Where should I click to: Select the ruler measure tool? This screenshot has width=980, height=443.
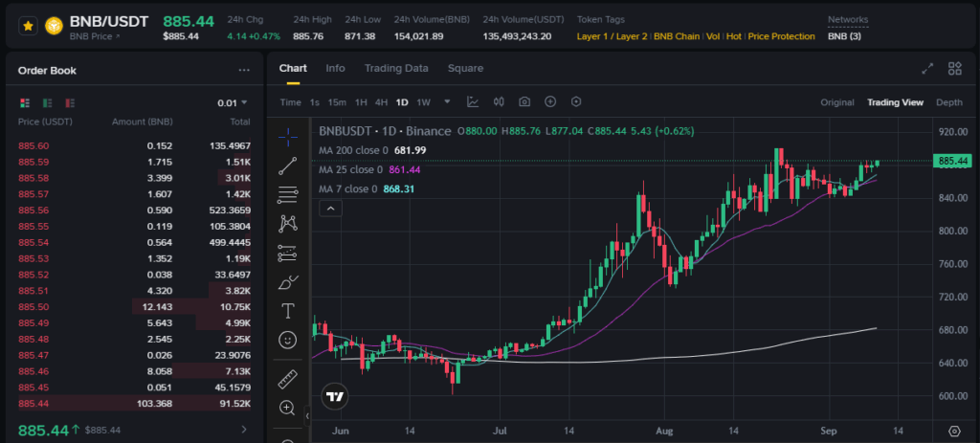[x=287, y=379]
